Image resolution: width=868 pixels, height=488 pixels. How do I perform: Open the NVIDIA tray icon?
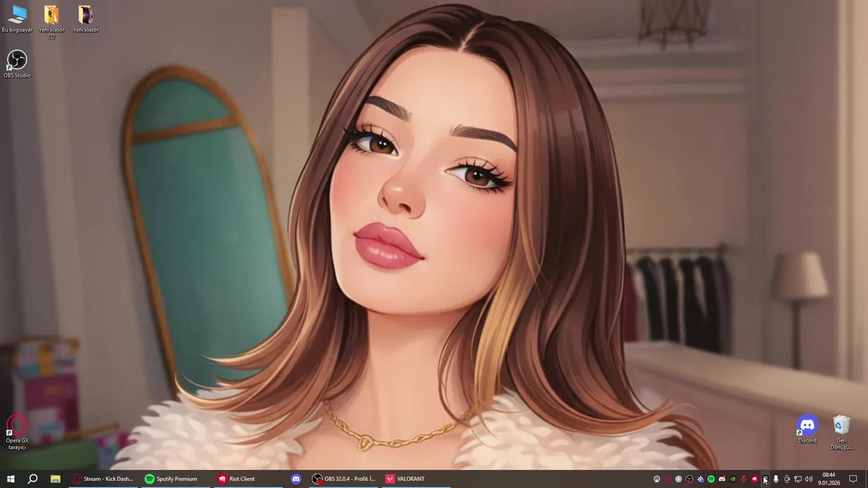[732, 479]
